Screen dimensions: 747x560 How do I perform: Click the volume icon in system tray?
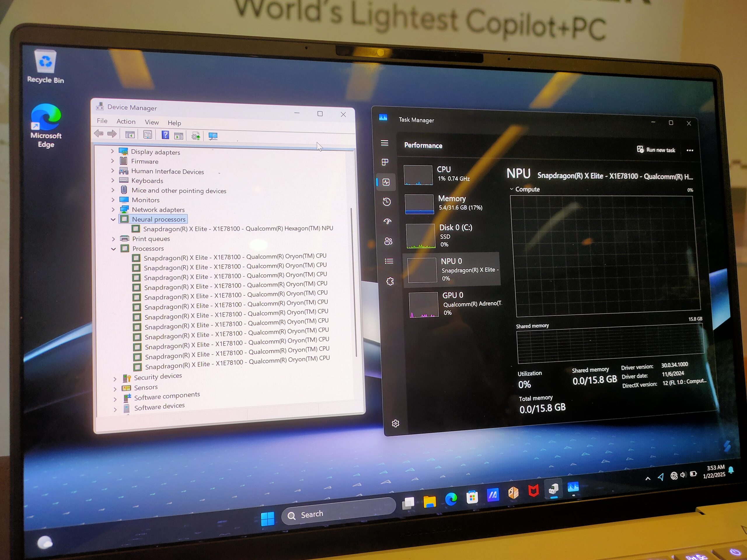coord(683,475)
